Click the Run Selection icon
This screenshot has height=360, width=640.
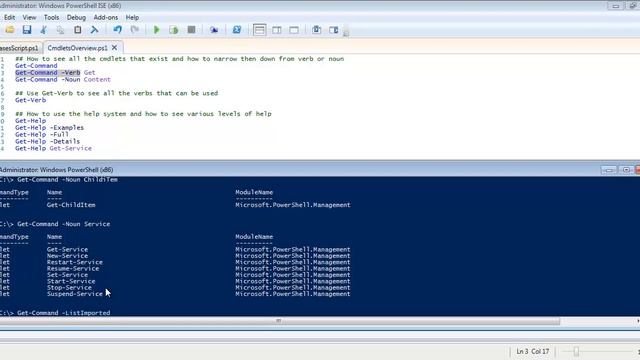(x=173, y=30)
